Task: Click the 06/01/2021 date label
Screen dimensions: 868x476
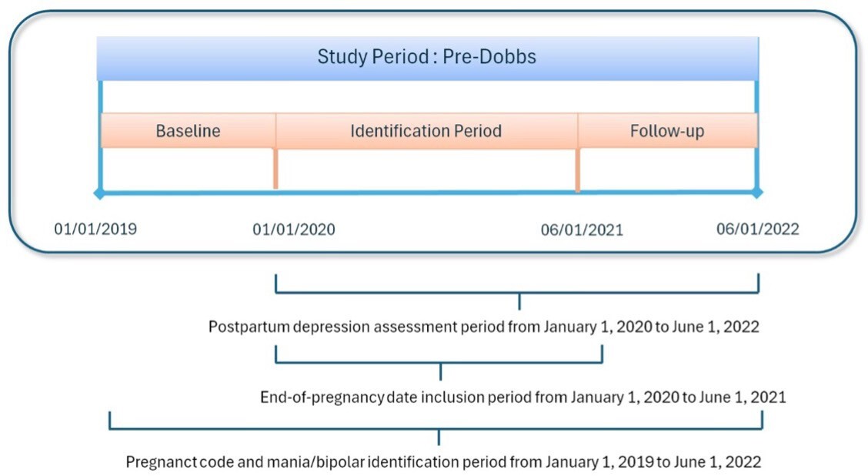Action: [582, 230]
